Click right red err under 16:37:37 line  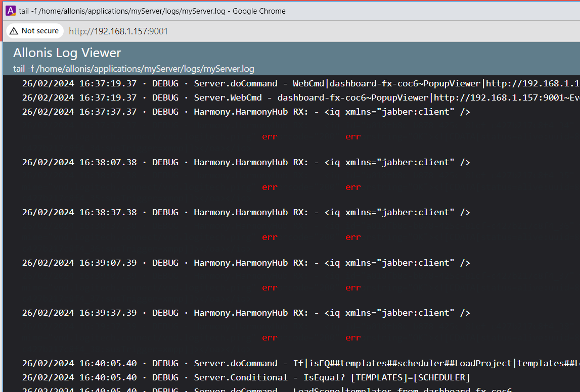pyautogui.click(x=353, y=137)
